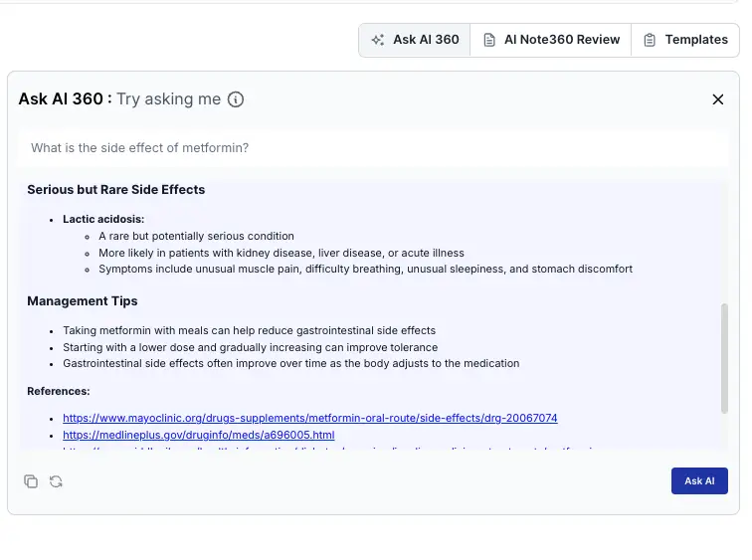
Task: Click the response area vertical scrollbar
Action: [x=724, y=358]
